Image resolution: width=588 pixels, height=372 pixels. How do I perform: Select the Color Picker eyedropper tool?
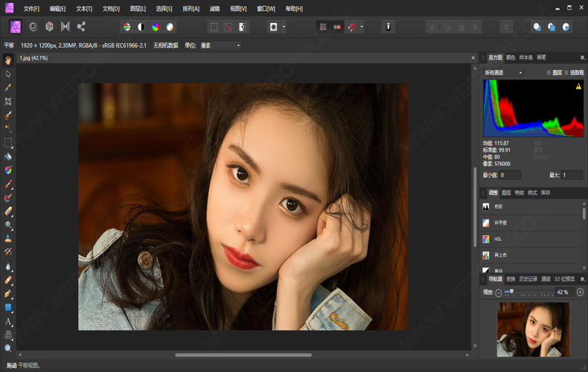tap(8, 88)
